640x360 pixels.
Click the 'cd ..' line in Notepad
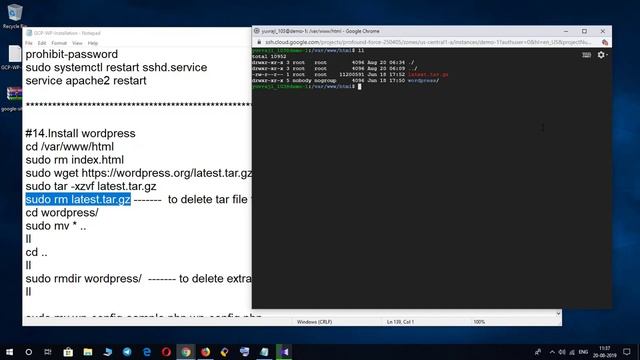36,252
